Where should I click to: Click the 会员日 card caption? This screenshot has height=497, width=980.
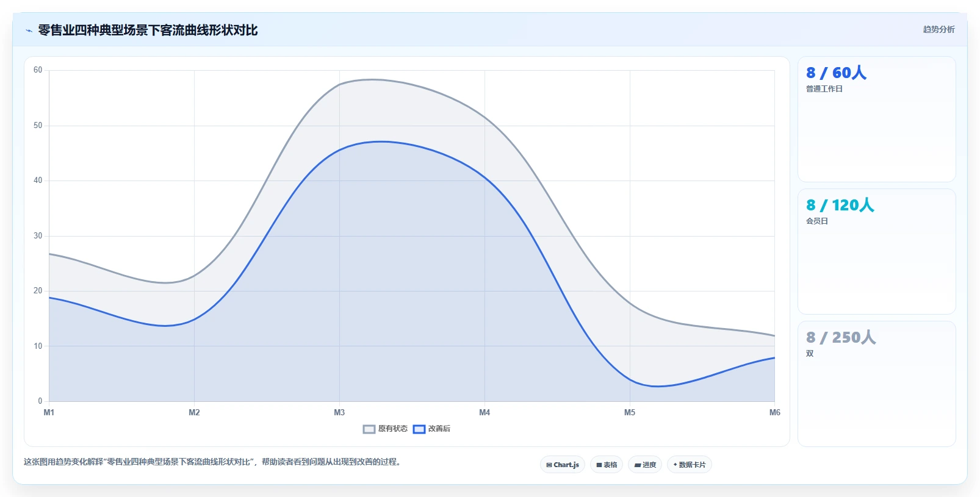[816, 221]
